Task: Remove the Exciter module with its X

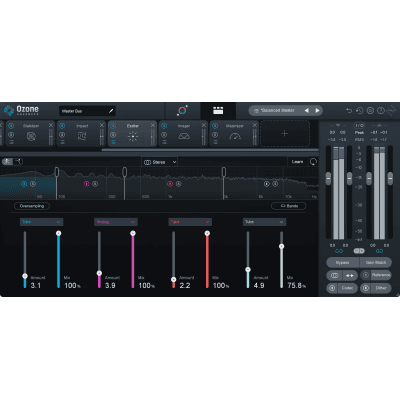Action: 153,125
